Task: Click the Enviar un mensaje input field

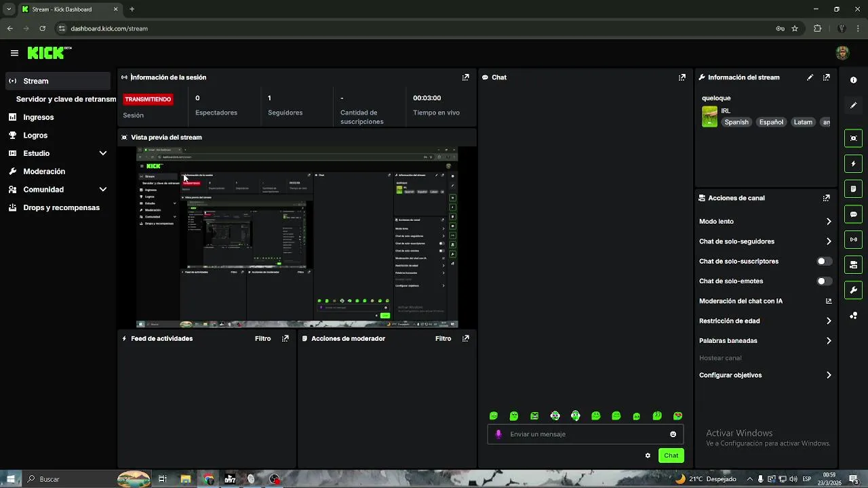Action: point(587,434)
